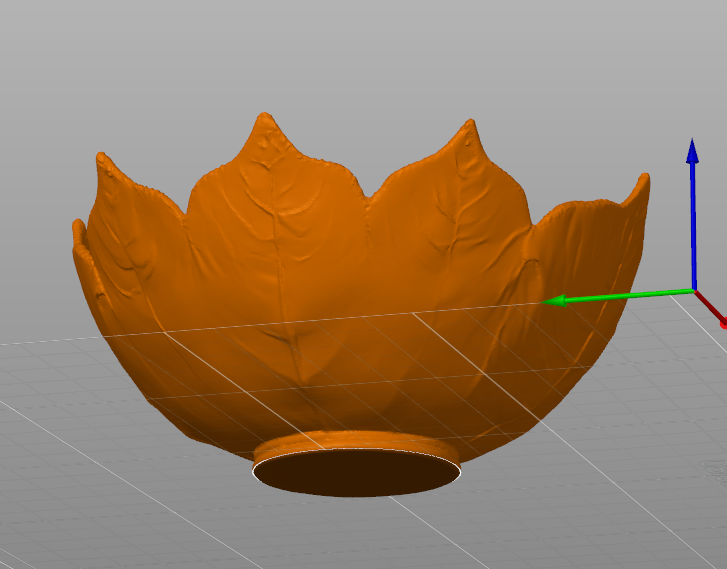Click the blue Z-axis arrow

693,214
